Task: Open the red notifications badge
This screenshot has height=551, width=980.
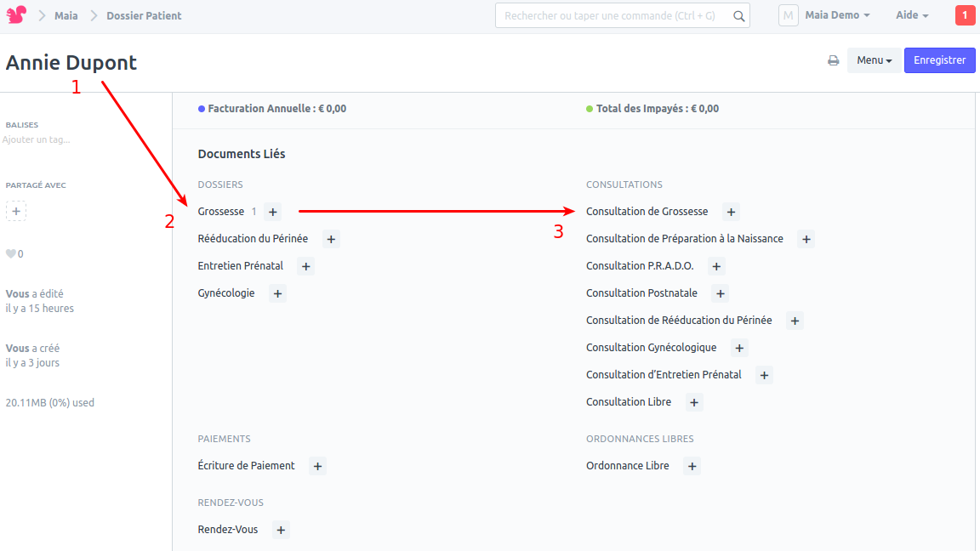Action: [x=965, y=15]
